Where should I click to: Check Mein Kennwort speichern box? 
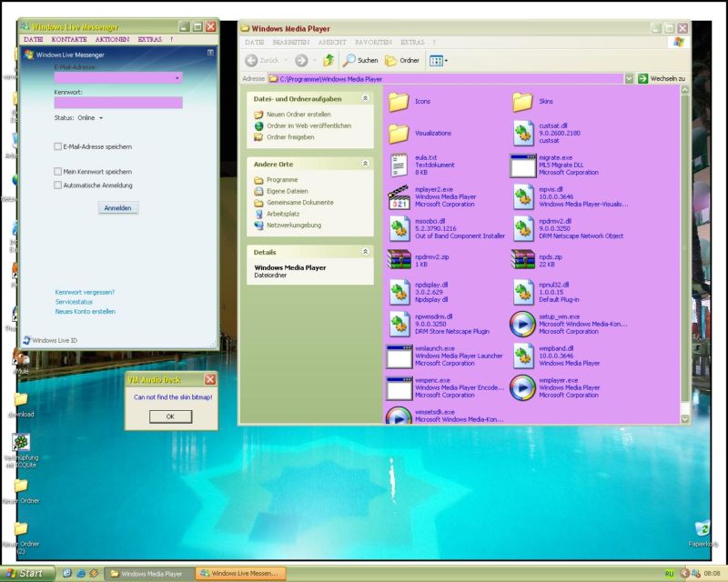pyautogui.click(x=57, y=172)
